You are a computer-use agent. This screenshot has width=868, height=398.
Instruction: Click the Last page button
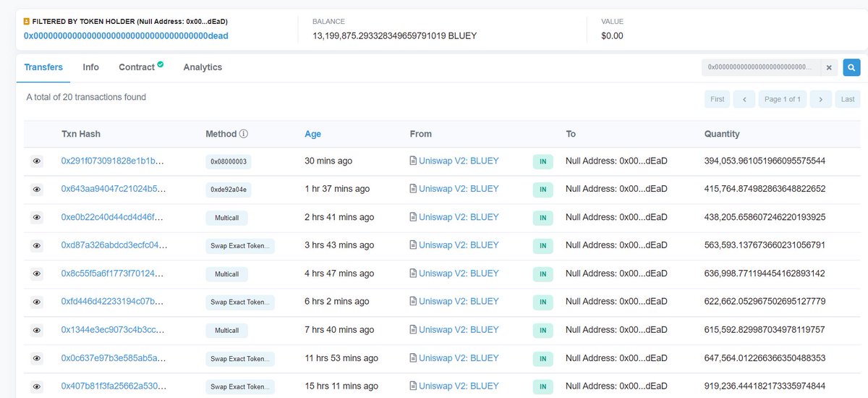click(848, 99)
